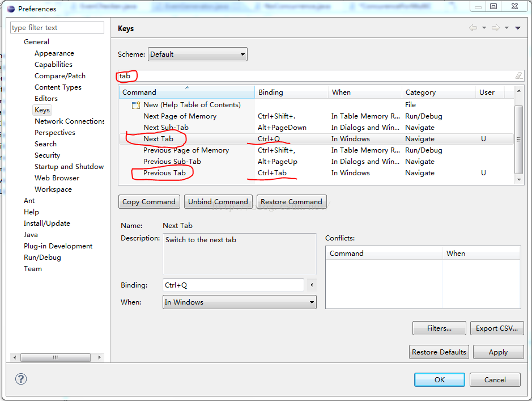This screenshot has width=532, height=401.
Task: Sort by the Category column header
Action: pos(439,92)
